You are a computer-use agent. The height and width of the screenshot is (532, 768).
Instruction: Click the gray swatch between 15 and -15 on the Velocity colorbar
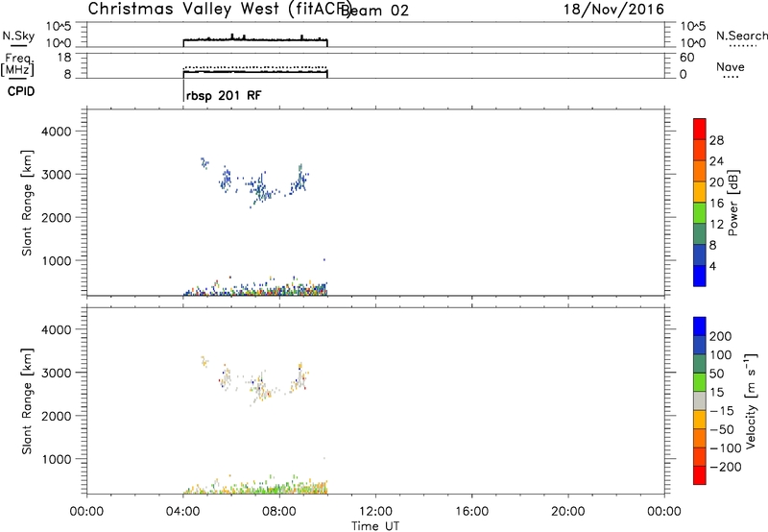pos(700,400)
